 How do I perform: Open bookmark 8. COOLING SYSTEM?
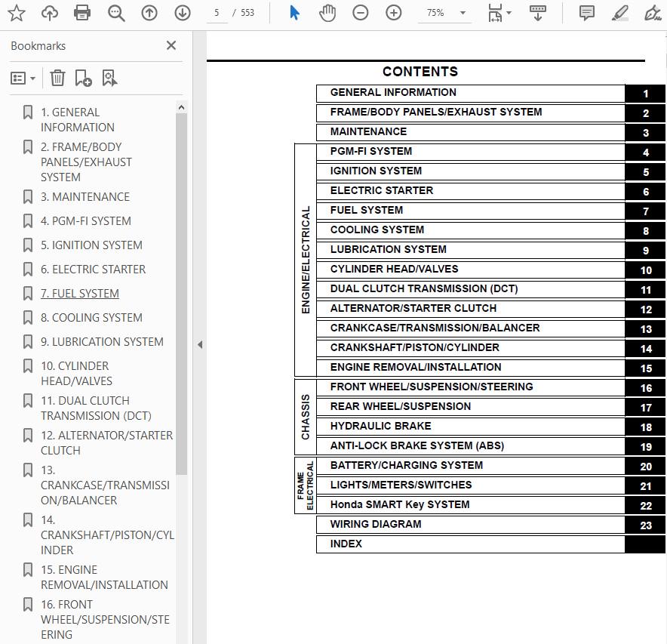pyautogui.click(x=91, y=318)
